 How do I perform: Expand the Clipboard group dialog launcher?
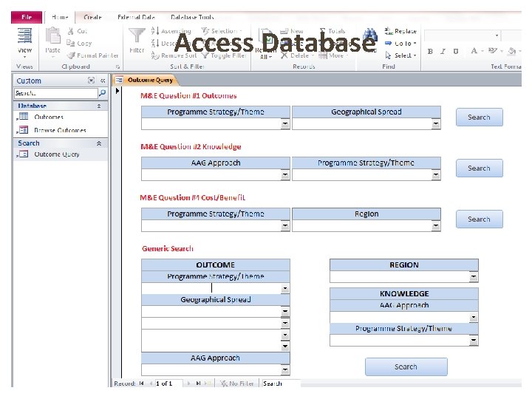click(117, 66)
